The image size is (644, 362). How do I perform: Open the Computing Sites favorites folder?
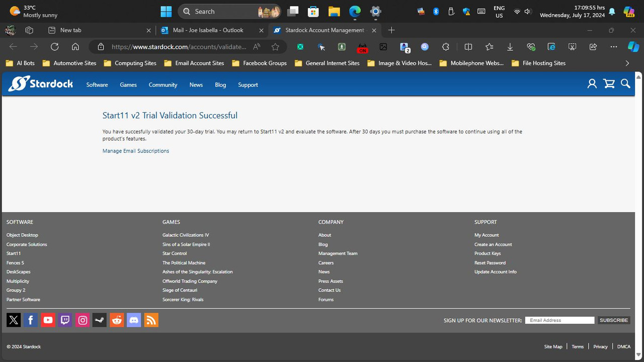click(130, 63)
